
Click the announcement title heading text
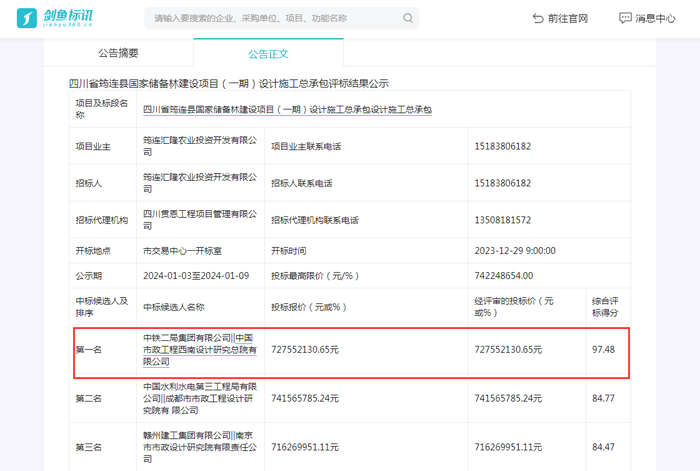point(230,83)
